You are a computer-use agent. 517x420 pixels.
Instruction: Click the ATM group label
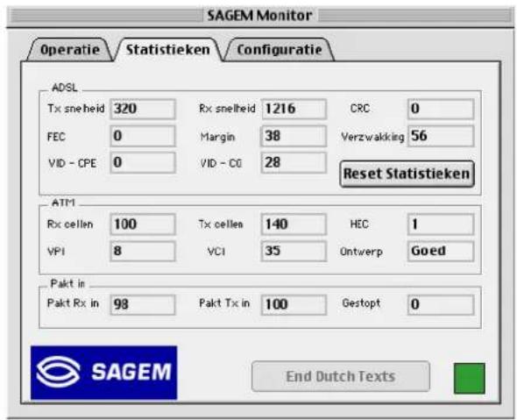[x=63, y=203]
